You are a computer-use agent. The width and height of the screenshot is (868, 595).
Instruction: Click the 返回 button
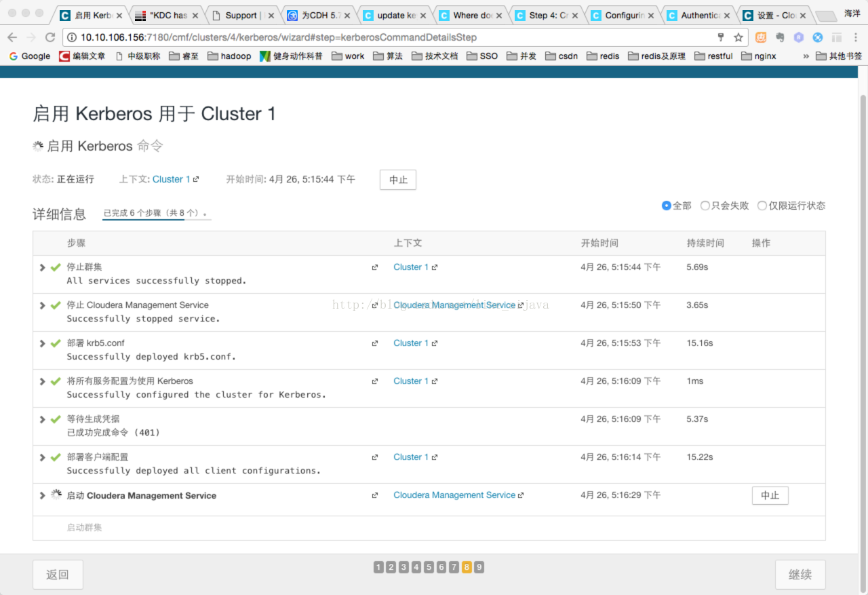pyautogui.click(x=58, y=575)
